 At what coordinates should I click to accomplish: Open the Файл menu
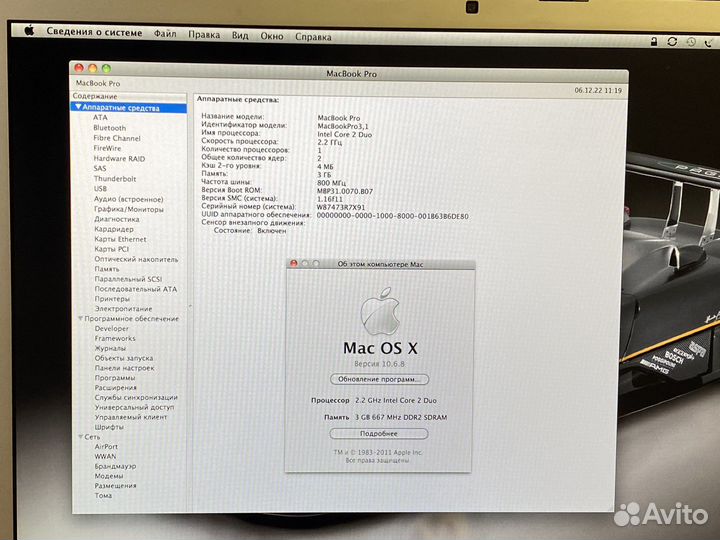[x=165, y=34]
